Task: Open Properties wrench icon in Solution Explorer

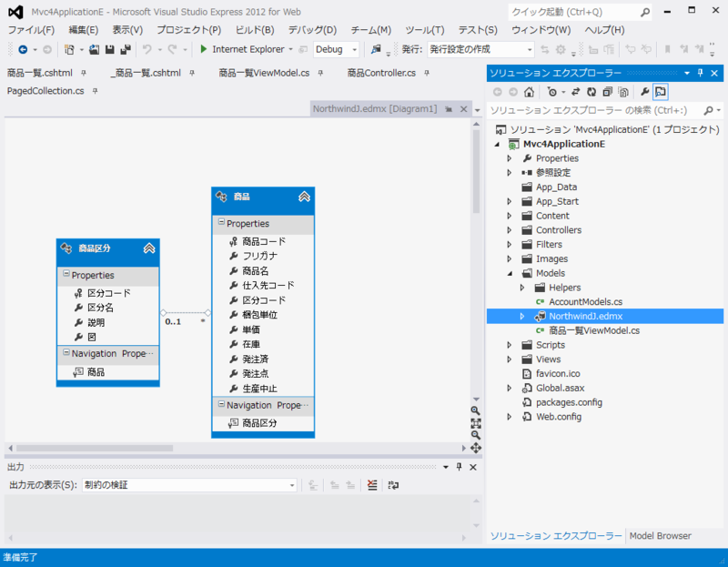Action: point(645,92)
